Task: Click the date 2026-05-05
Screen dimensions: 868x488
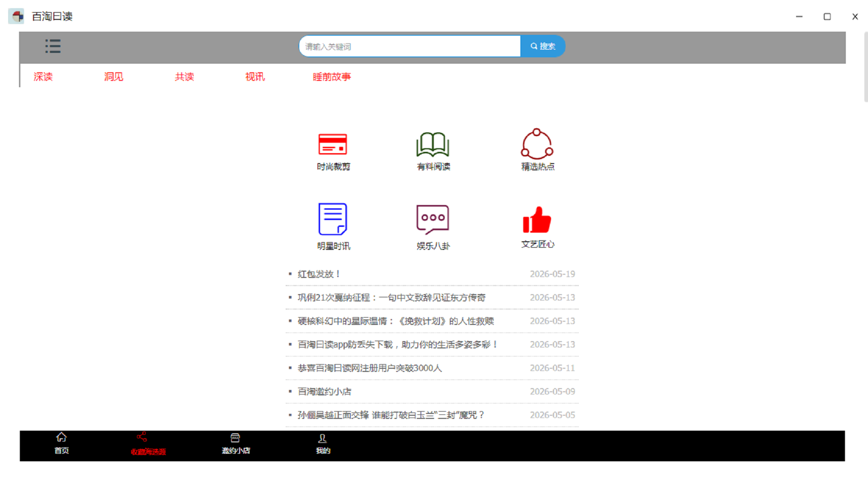Action: (552, 415)
